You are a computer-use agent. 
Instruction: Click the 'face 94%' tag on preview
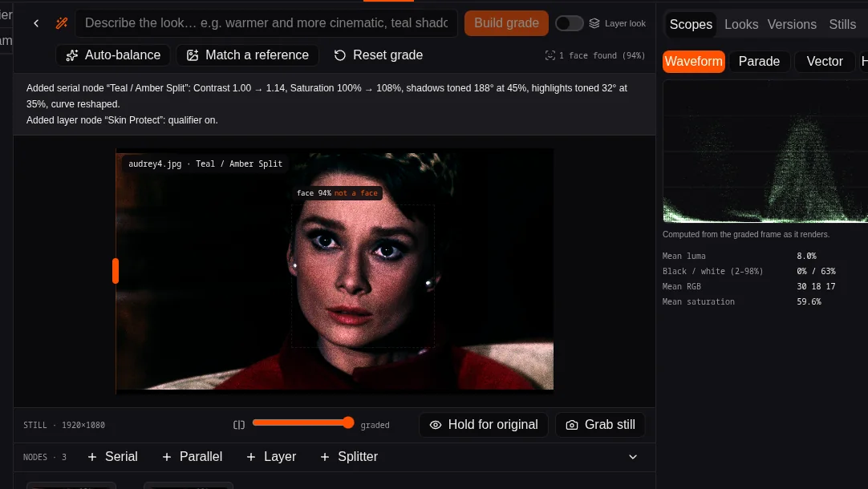(314, 193)
